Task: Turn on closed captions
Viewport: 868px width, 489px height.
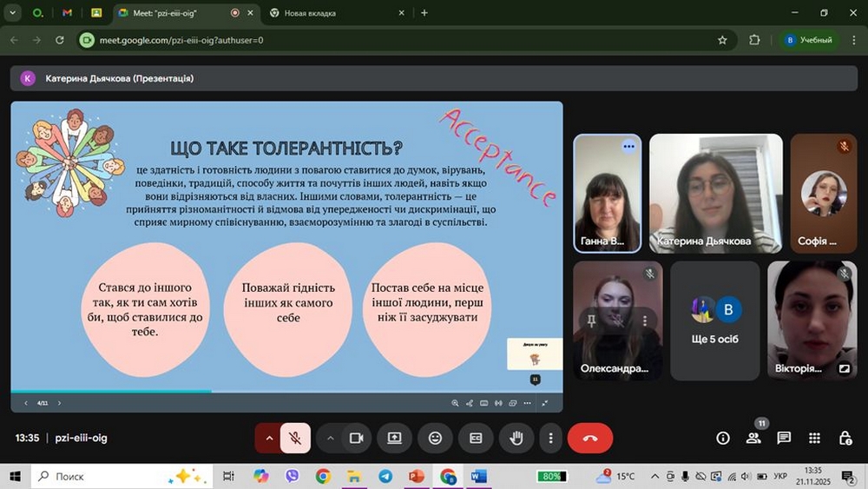Action: tap(476, 439)
